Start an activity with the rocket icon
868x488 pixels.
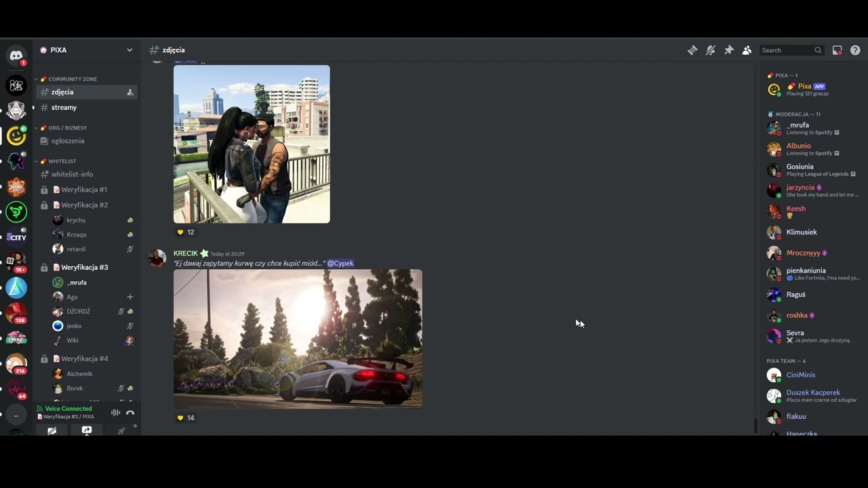[121, 431]
